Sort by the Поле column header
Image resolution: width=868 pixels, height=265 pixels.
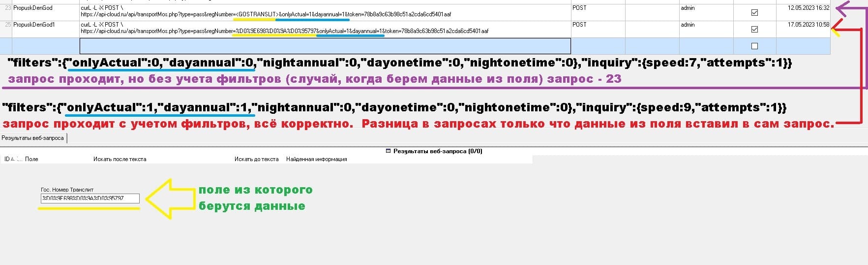coord(31,159)
